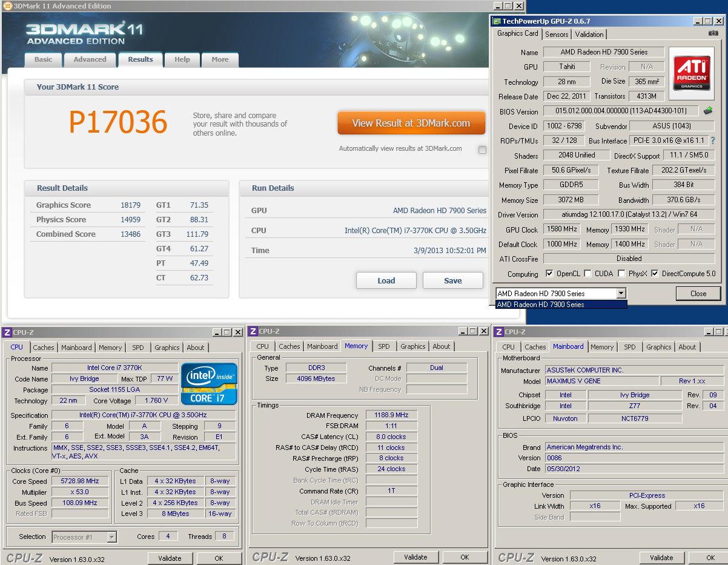The image size is (728, 565).
Task: Click OK in the middle CPU-Z window
Action: [x=465, y=557]
